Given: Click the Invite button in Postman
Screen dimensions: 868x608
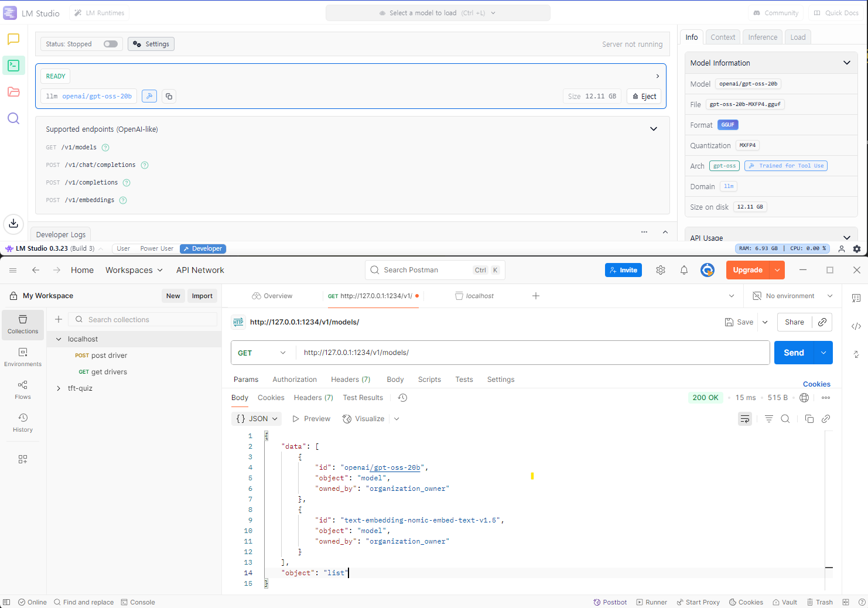Looking at the screenshot, I should pyautogui.click(x=623, y=270).
